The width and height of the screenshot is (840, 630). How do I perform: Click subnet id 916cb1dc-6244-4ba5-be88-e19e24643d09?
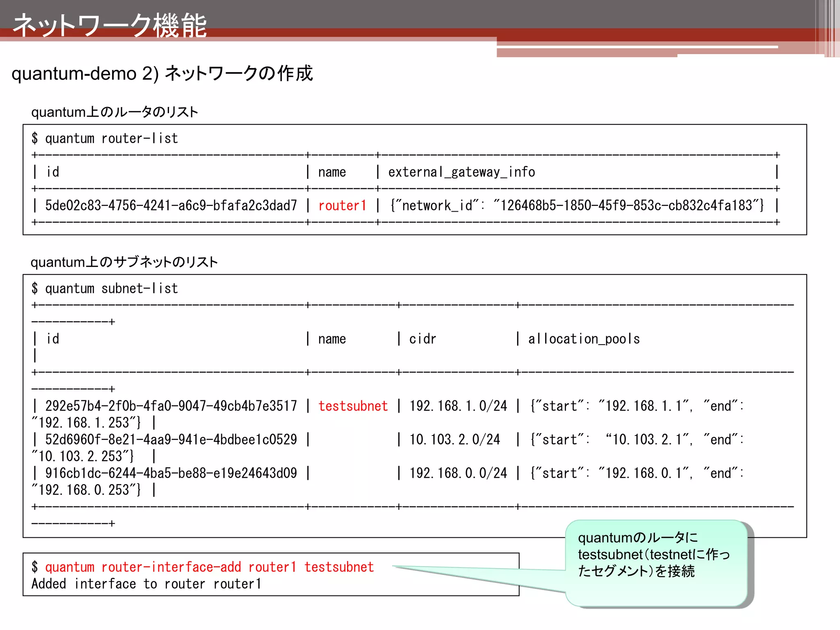click(171, 473)
